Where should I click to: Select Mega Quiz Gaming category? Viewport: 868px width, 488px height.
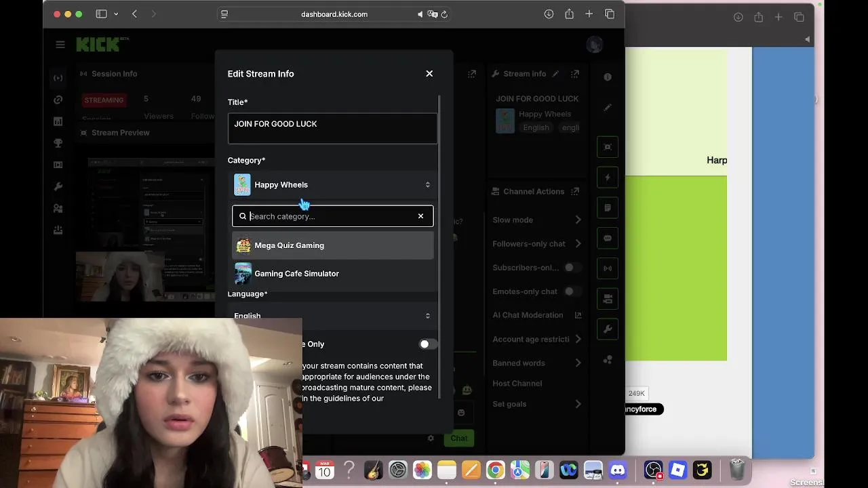coord(332,245)
